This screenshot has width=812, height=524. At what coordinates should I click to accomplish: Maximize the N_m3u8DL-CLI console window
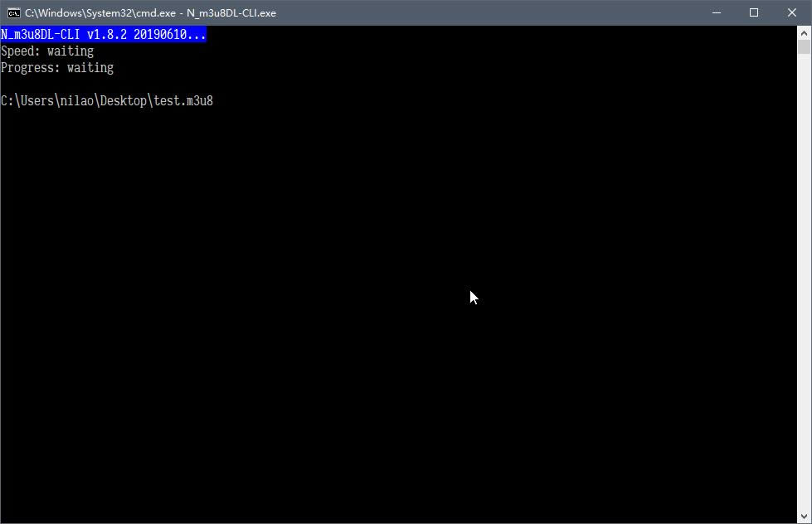754,12
